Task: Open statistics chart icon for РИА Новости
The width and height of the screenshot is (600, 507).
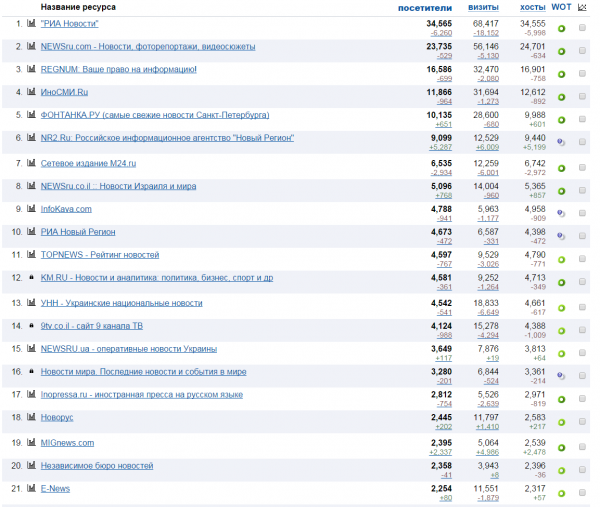Action: tap(31, 23)
